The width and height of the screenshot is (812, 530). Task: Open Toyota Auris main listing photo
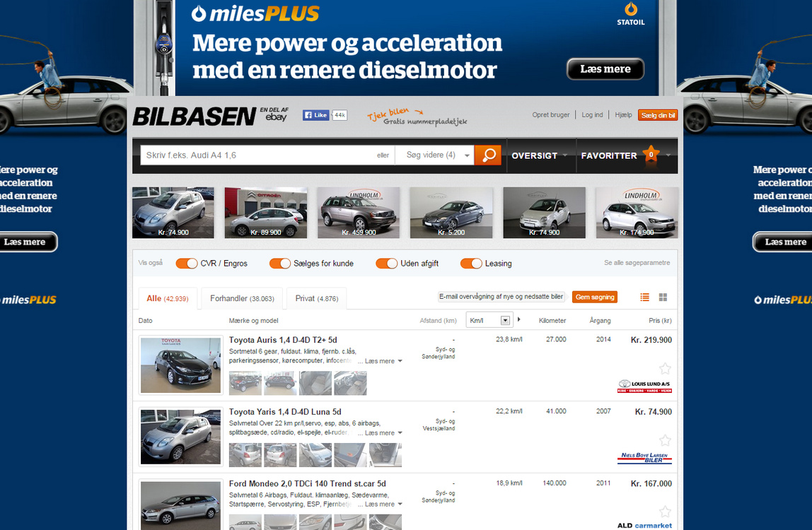click(181, 365)
